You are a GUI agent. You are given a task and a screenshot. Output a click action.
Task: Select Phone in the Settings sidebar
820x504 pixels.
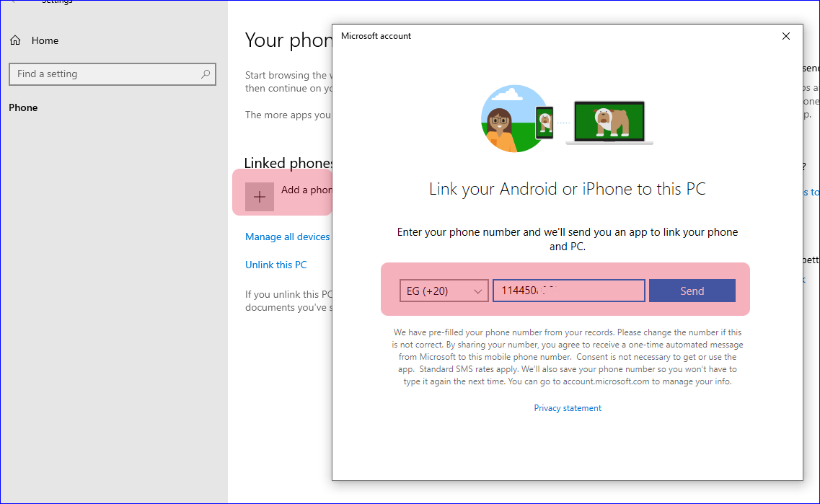tap(23, 107)
